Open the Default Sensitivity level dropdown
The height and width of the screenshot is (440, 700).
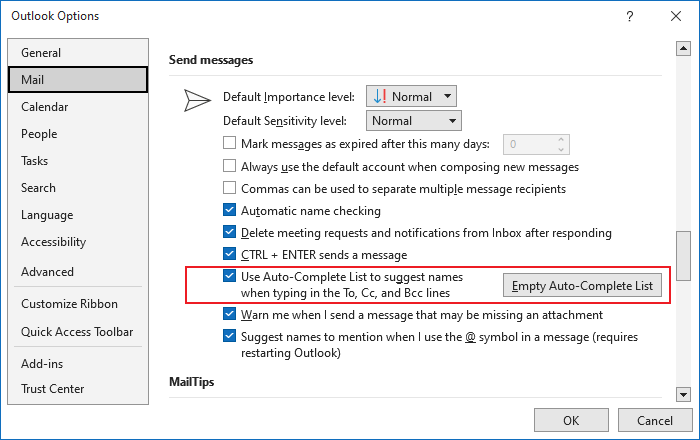(x=414, y=121)
